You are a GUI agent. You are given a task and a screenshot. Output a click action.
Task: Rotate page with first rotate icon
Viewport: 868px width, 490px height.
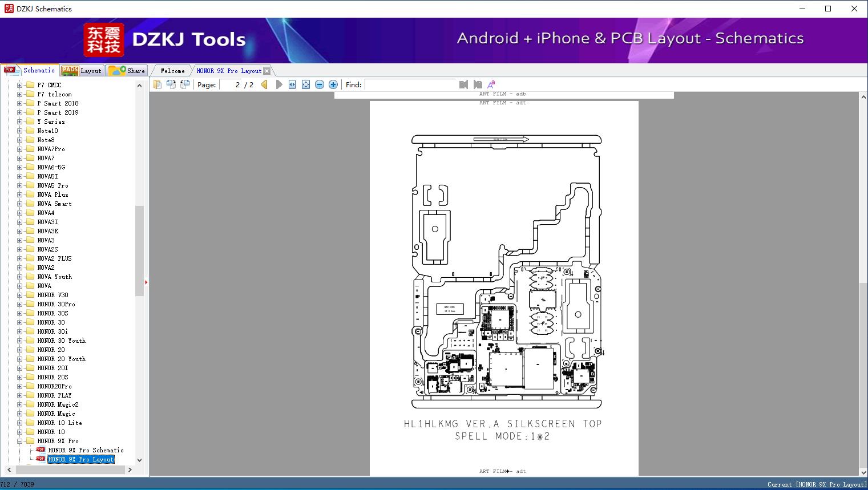(x=171, y=84)
